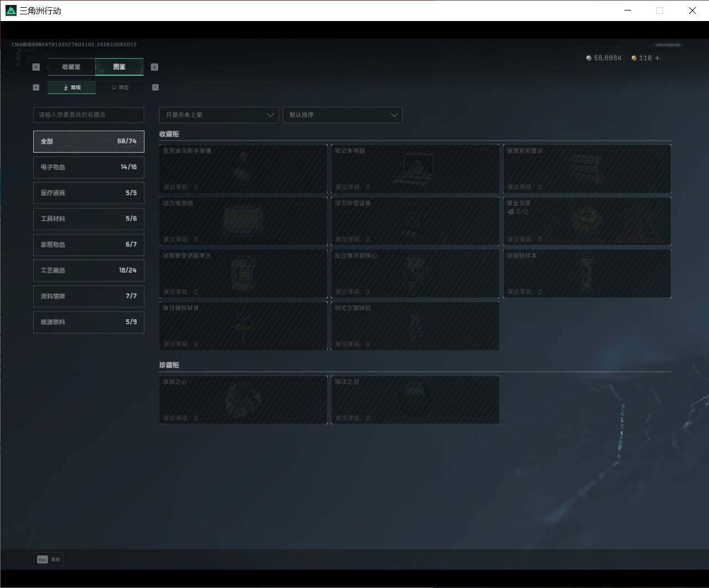Filter by the 资料情报 category
Screen dimensions: 709x588
click(89, 296)
